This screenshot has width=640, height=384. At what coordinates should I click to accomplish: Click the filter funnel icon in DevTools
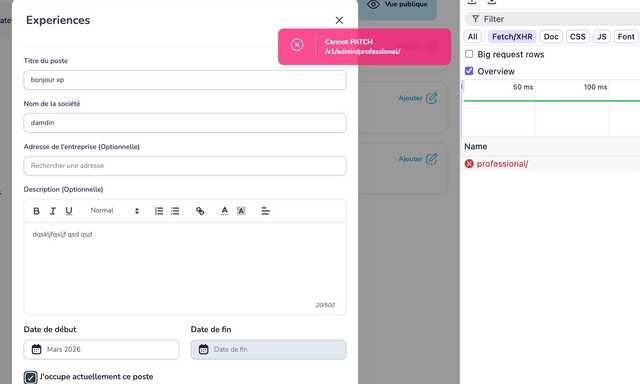(x=475, y=19)
